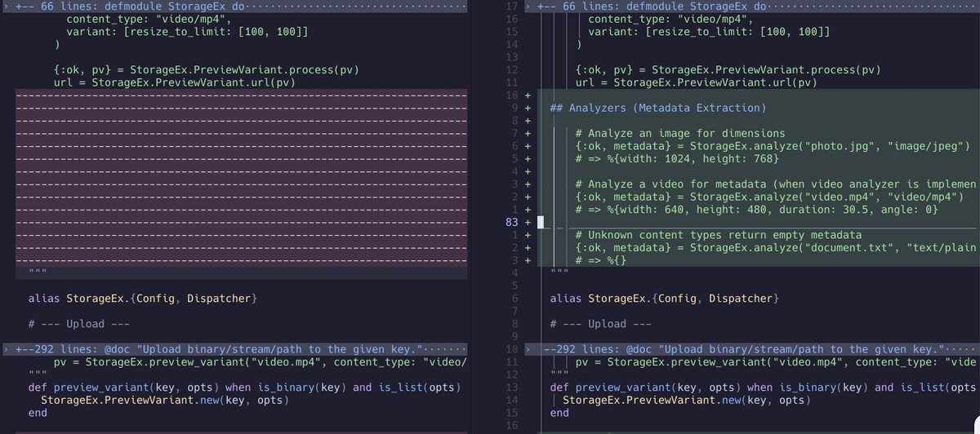Image resolution: width=980 pixels, height=434 pixels.
Task: Click the plus sign beside "## Analyzers" line
Action: point(528,108)
